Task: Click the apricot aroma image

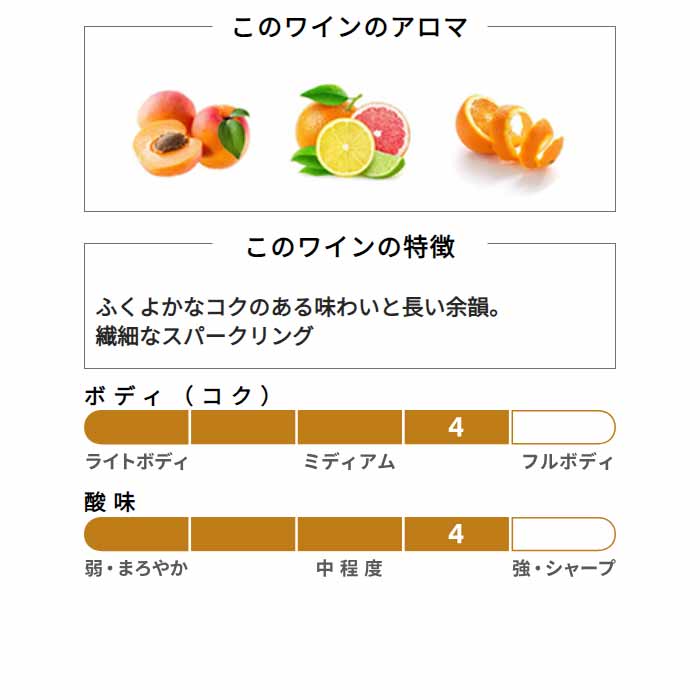Action: tap(192, 133)
